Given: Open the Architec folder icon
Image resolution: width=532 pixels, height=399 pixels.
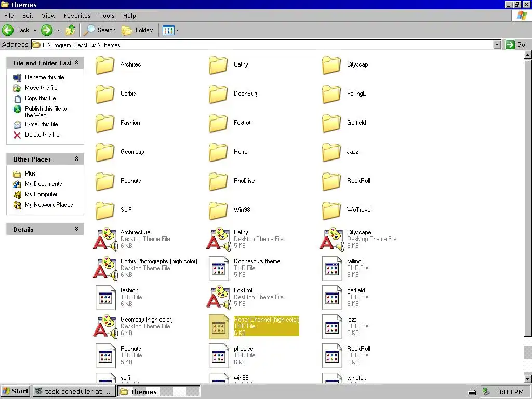Looking at the screenshot, I should pyautogui.click(x=105, y=65).
